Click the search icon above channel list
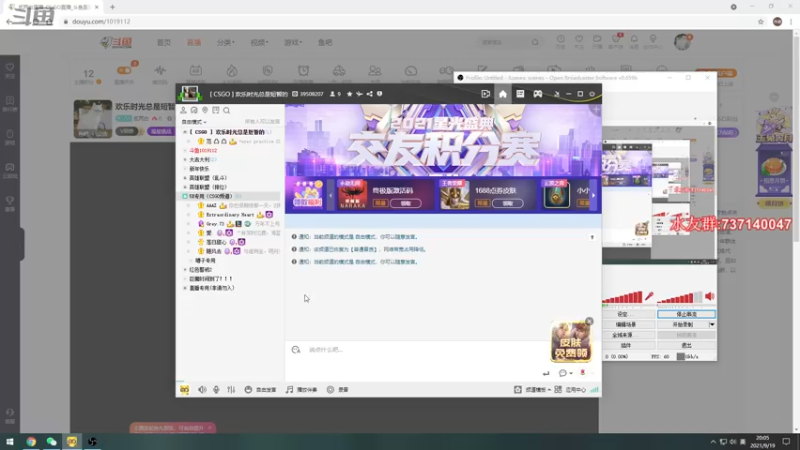Screen dimensions: 800x450 coord(227,110)
